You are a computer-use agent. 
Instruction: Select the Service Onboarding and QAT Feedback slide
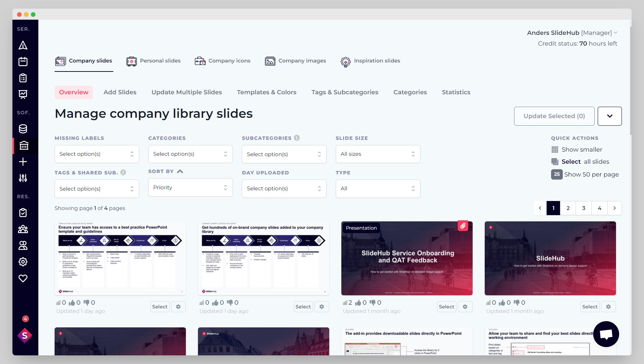(x=446, y=307)
